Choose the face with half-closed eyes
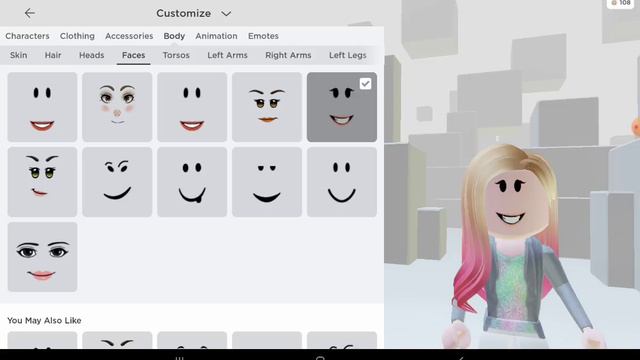The image size is (640, 360). coord(267,182)
